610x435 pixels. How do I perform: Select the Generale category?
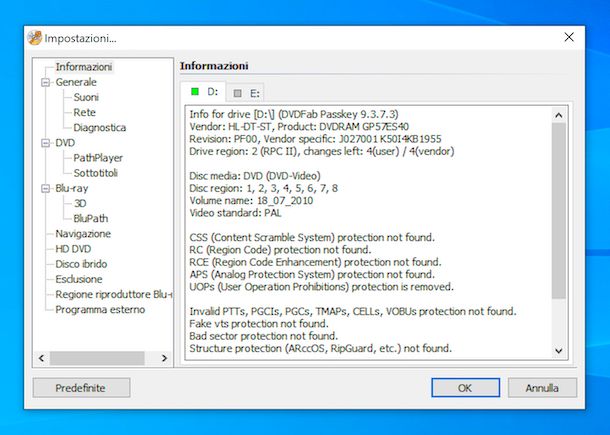[76, 82]
